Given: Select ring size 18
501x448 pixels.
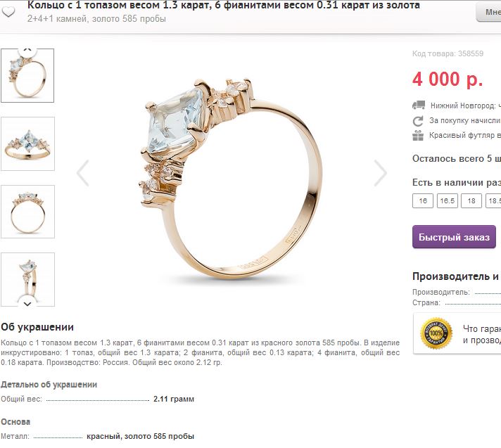Looking at the screenshot, I should click(471, 201).
